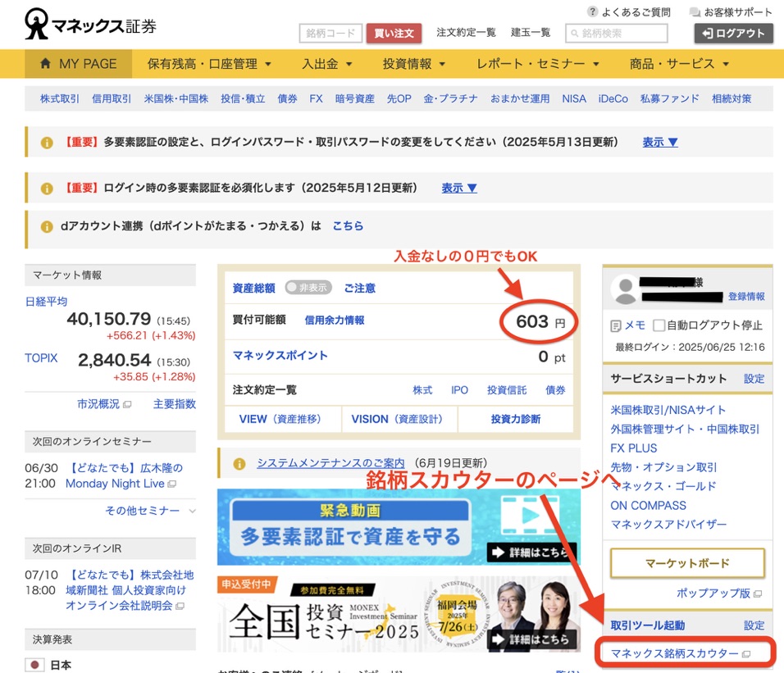Open the こちら link for dアカウント連携
The image size is (784, 673).
click(x=348, y=226)
